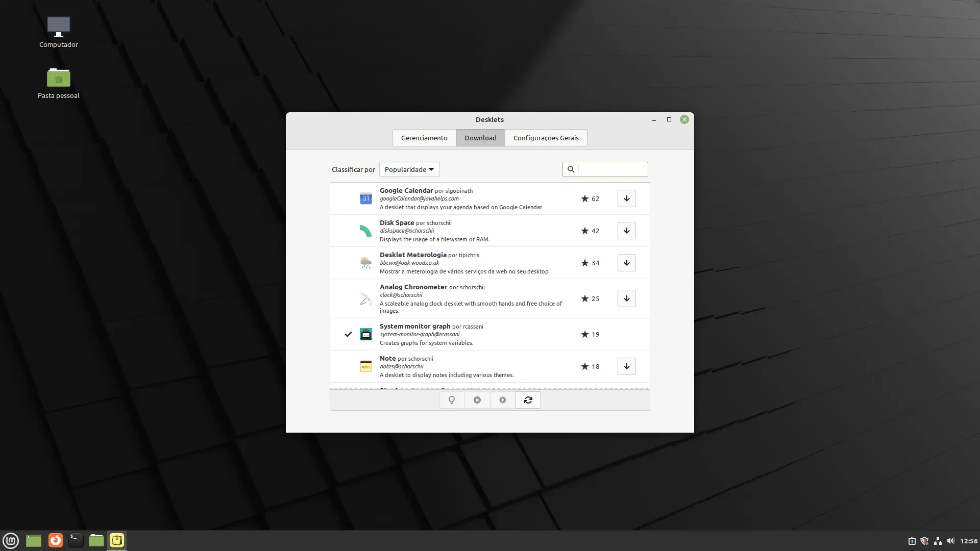Click the Note rating of 18
Image resolution: width=980 pixels, height=551 pixels.
tap(590, 366)
